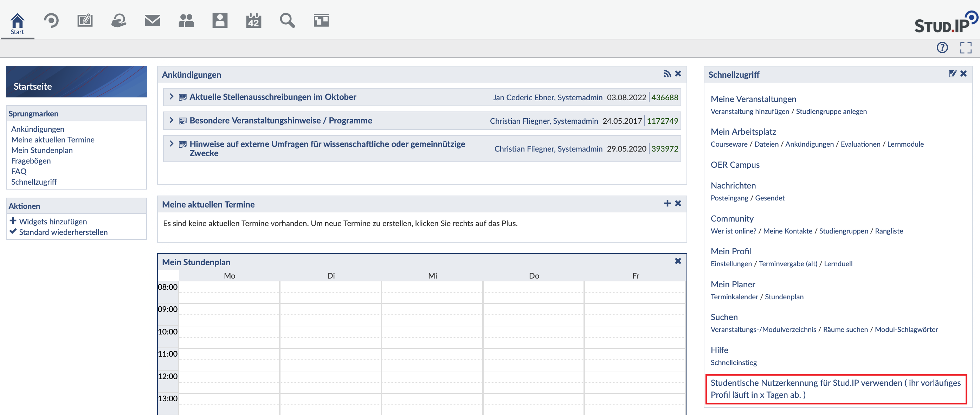Close the Mein Stundenplan widget
980x415 pixels.
pos(678,261)
